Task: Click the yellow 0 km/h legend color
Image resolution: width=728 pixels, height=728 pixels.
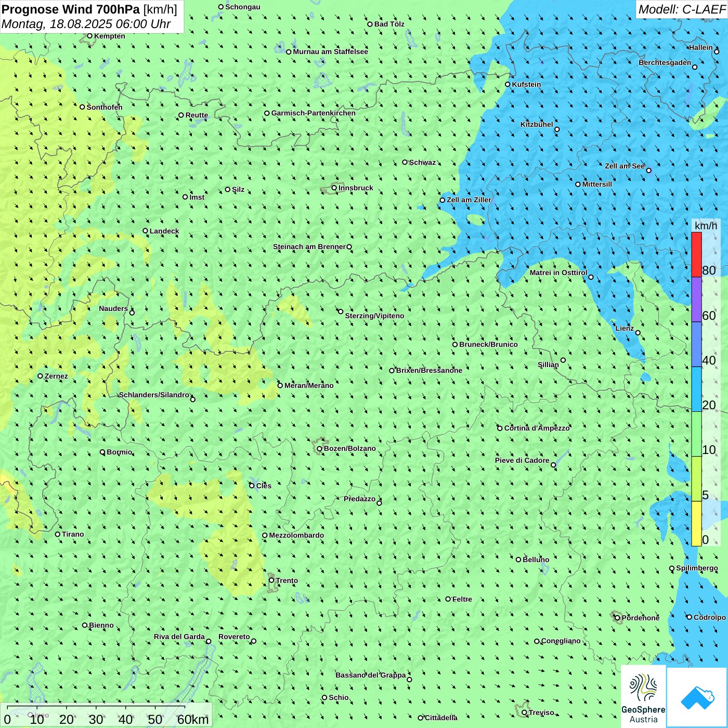Action: click(696, 524)
